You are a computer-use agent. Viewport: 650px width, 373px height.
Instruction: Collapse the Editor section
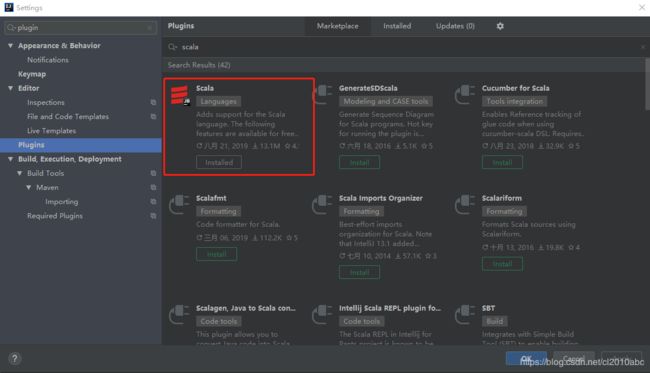[x=10, y=88]
